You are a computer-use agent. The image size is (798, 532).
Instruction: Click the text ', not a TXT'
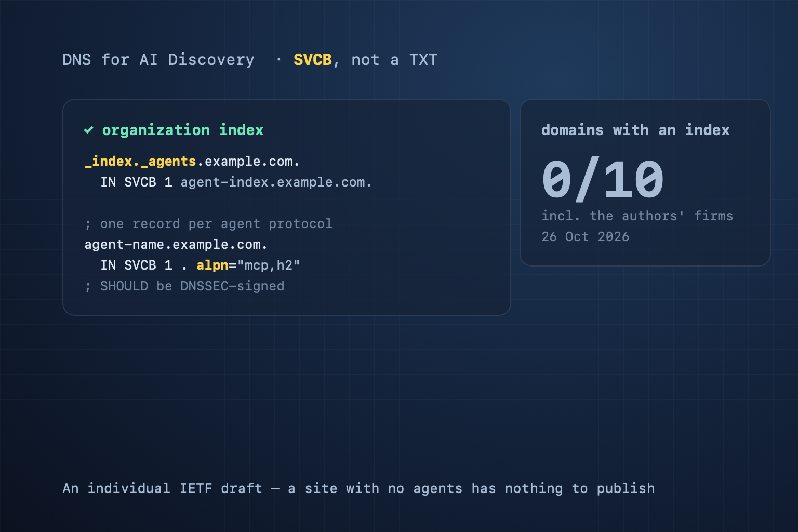coord(385,60)
